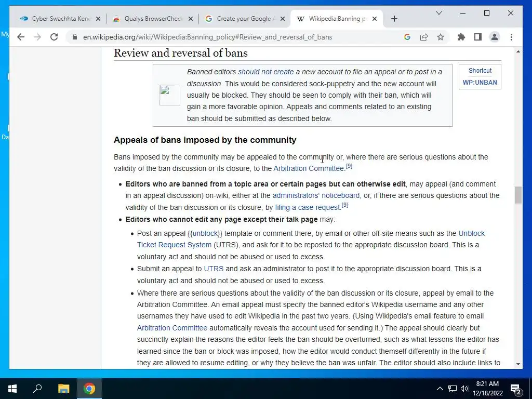Image resolution: width=532 pixels, height=399 pixels.
Task: Close the Cyber Swachhta Kendra tab
Action: pos(98,19)
